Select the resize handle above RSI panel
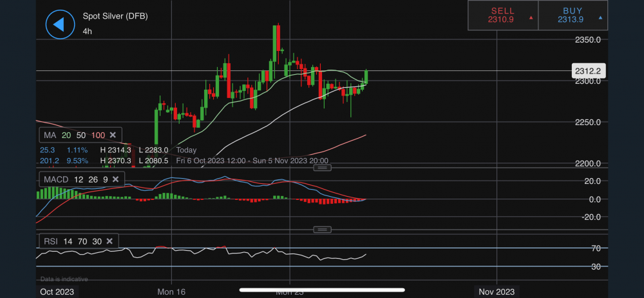This screenshot has height=298, width=644. 322,230
